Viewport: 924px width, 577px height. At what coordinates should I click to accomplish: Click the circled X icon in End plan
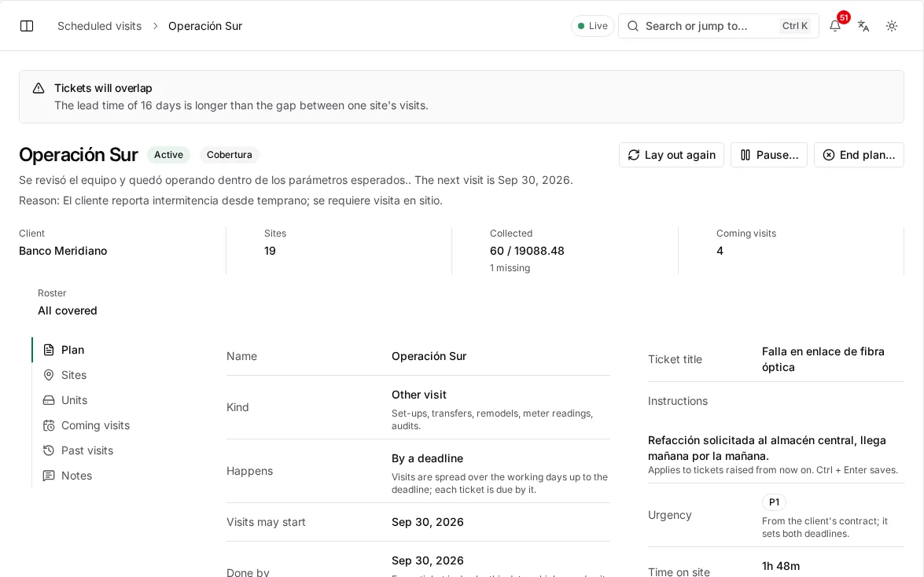[x=829, y=155]
